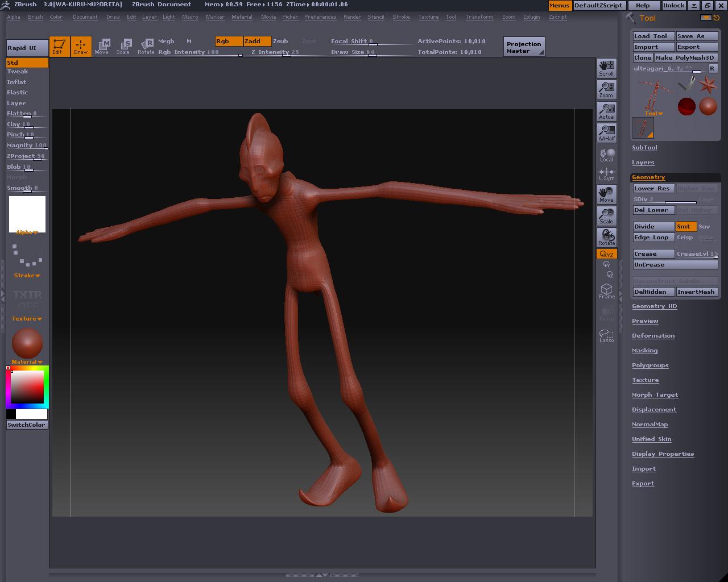Open the Preferences menu
Viewport: 728px width, 582px height.
click(320, 17)
